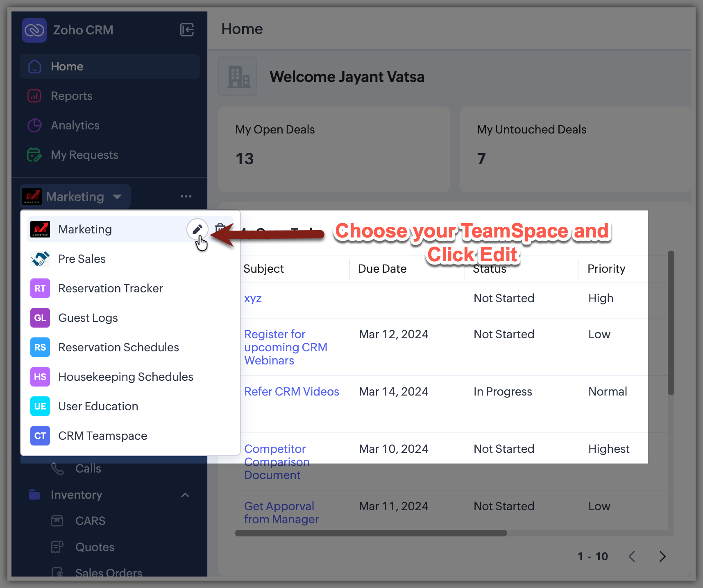Select the Guest Logs teamspace
Image resolution: width=703 pixels, height=588 pixels.
130,318
